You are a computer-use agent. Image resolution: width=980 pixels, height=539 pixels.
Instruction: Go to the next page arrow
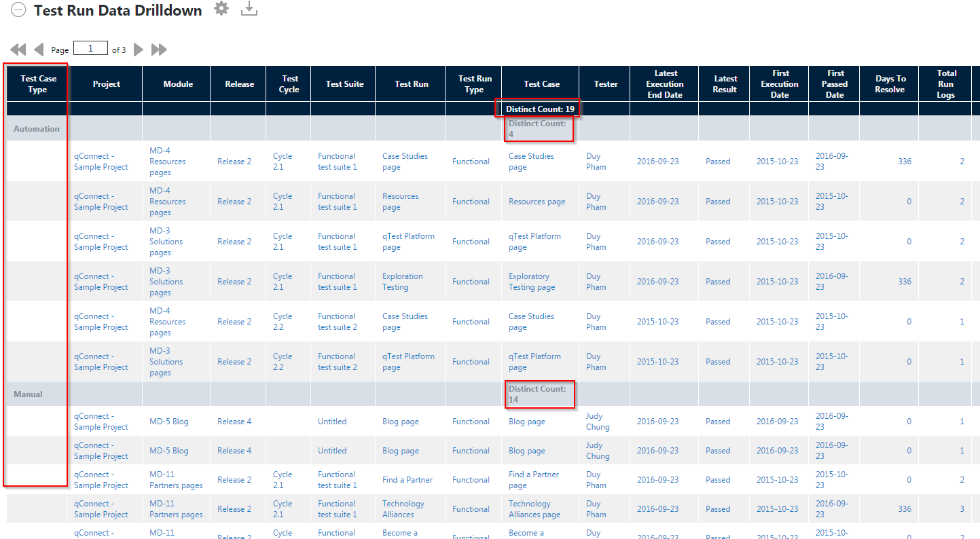[x=139, y=50]
